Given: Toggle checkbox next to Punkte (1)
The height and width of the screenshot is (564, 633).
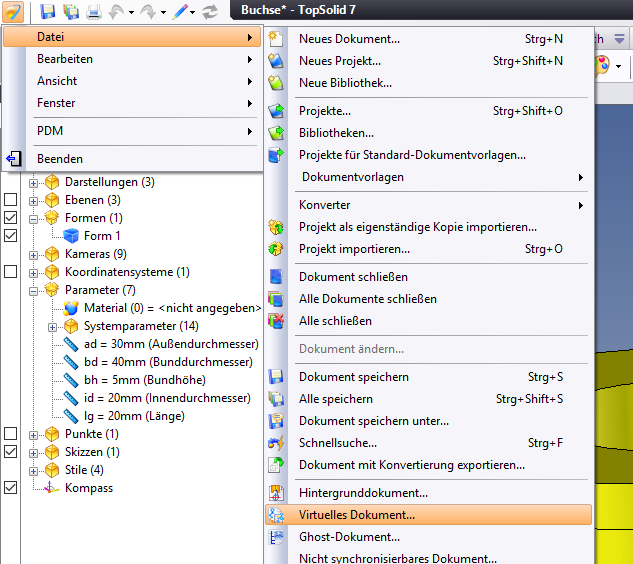Looking at the screenshot, I should click(10, 434).
